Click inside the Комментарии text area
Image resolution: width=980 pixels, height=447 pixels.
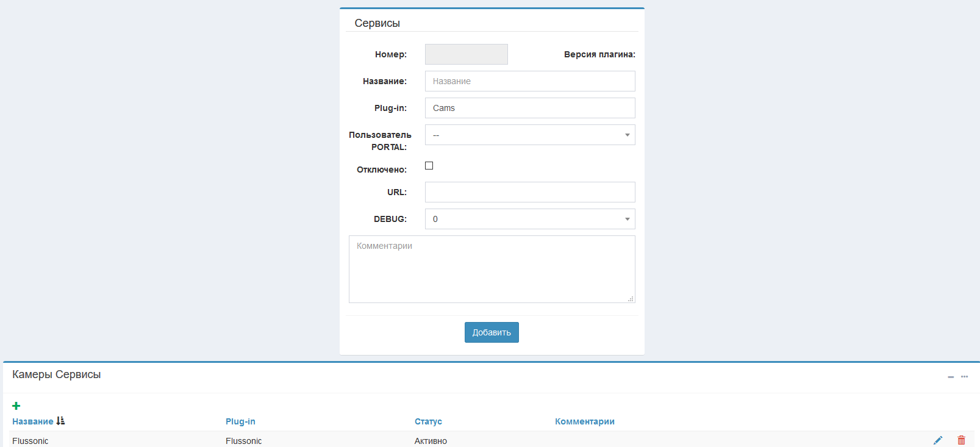pyautogui.click(x=492, y=269)
